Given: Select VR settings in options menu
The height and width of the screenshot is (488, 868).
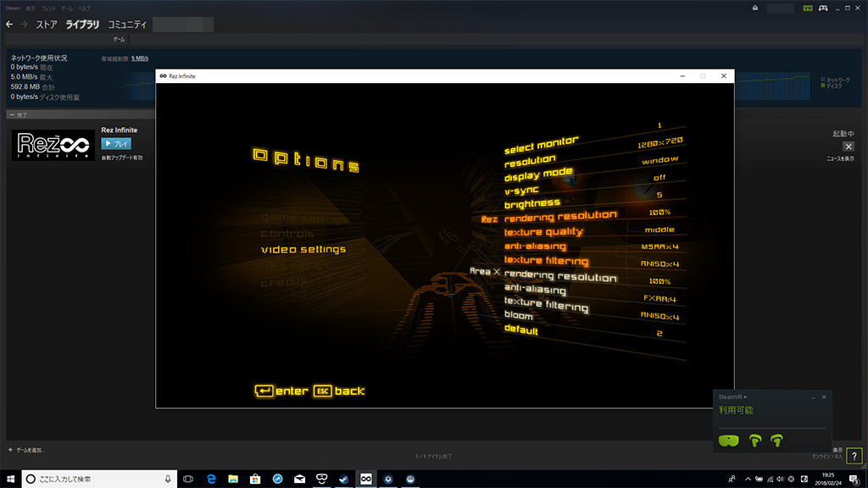Looking at the screenshot, I should click(295, 265).
